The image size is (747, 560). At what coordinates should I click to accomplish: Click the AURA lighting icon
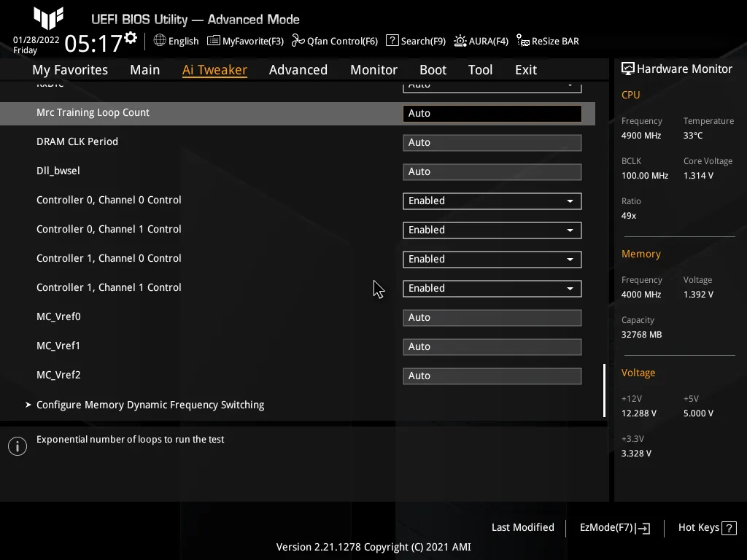click(x=460, y=41)
